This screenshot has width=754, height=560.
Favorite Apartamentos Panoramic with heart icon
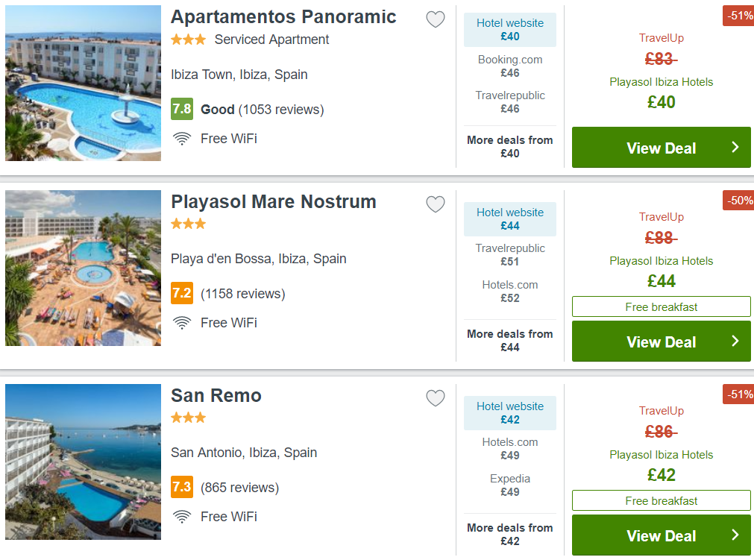click(436, 19)
